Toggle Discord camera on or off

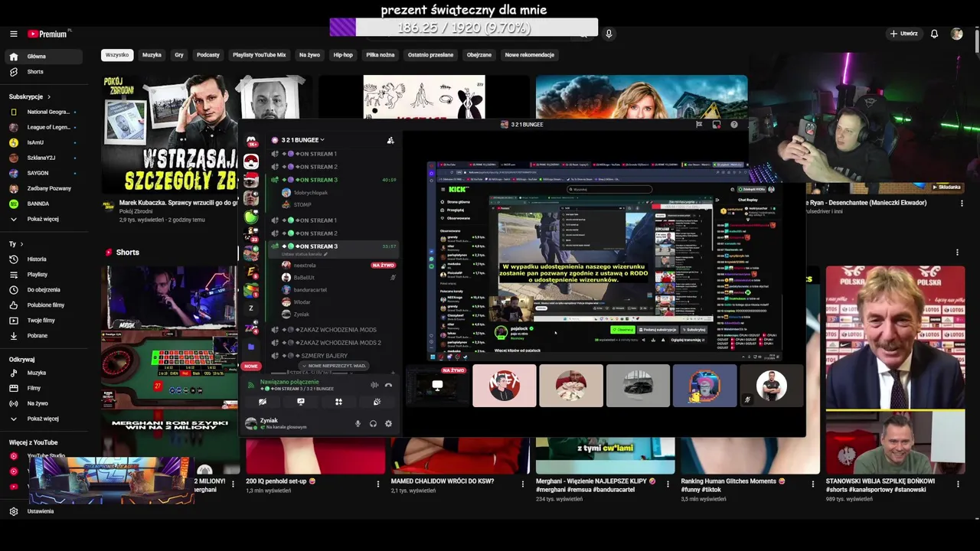263,402
